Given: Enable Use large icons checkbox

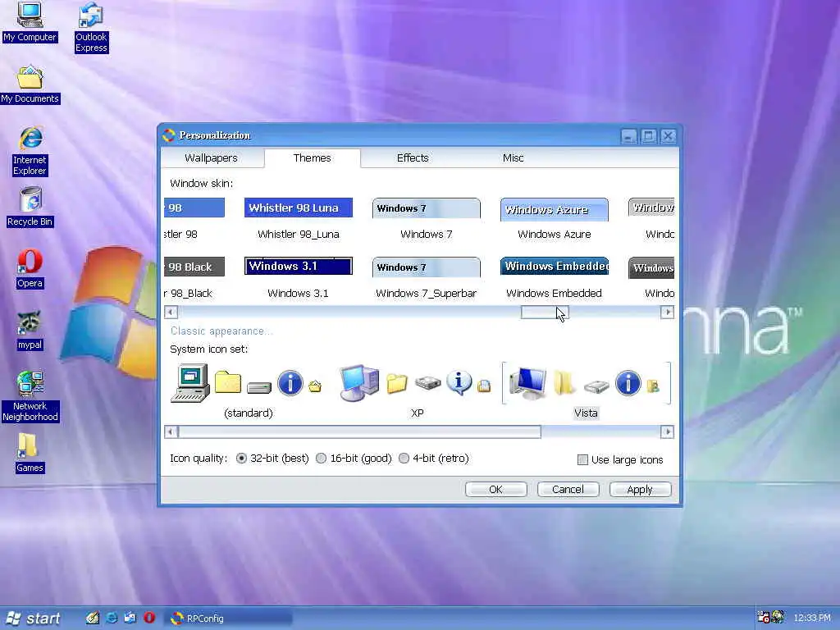Looking at the screenshot, I should click(x=583, y=459).
